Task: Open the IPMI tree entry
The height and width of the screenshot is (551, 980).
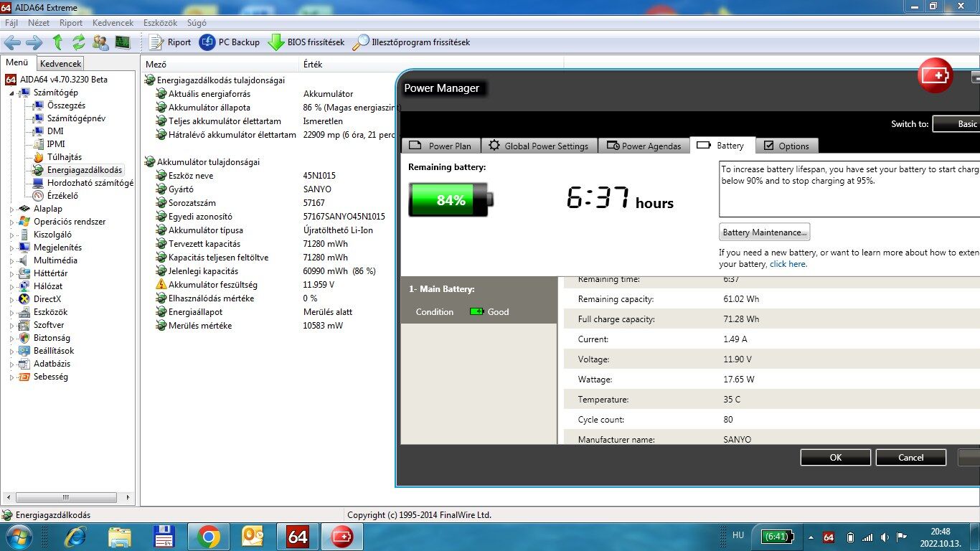Action: click(56, 144)
